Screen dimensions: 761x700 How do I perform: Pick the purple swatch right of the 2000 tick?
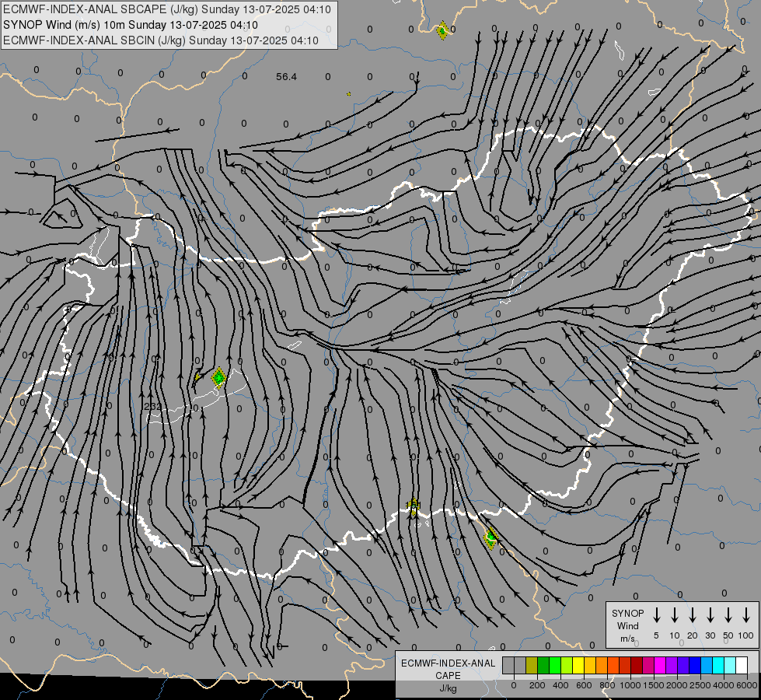671,665
